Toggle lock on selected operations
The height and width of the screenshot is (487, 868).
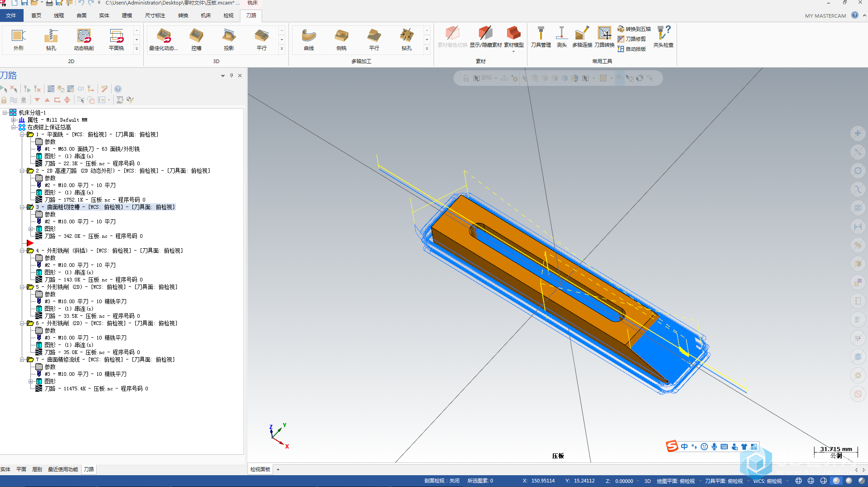click(4, 100)
